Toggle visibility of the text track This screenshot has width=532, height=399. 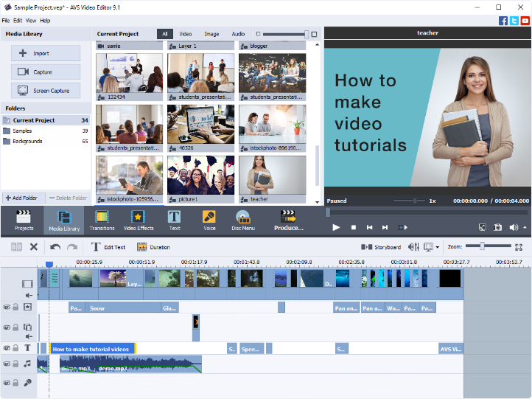[x=7, y=348]
